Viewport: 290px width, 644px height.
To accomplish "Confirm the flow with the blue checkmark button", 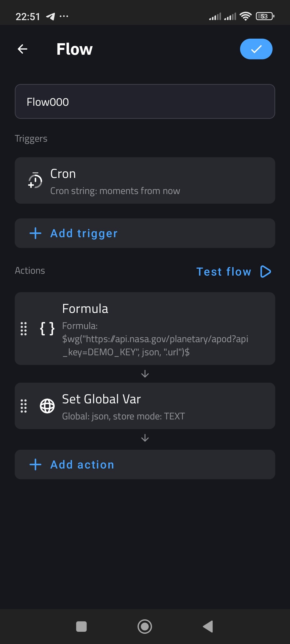I will coord(256,49).
